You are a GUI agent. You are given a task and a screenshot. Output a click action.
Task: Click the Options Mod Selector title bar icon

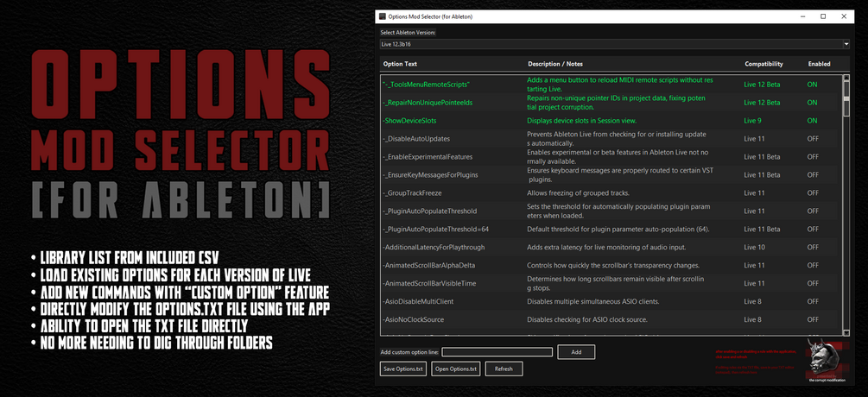click(x=382, y=17)
